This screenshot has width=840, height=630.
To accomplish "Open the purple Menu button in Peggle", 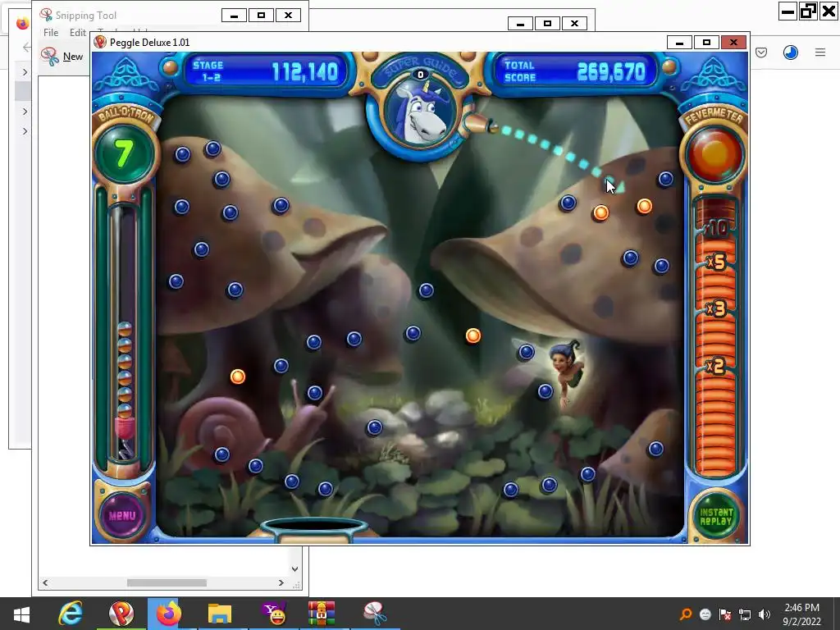I will click(x=122, y=515).
